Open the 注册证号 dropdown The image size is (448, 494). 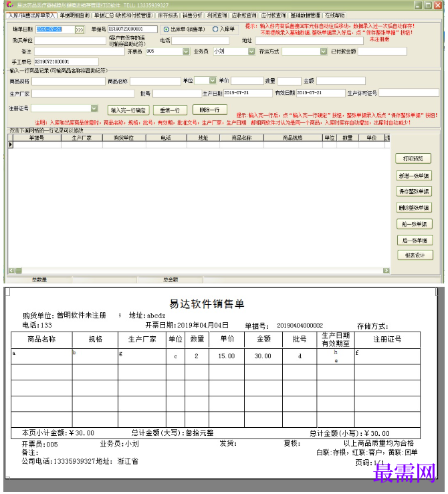point(94,108)
